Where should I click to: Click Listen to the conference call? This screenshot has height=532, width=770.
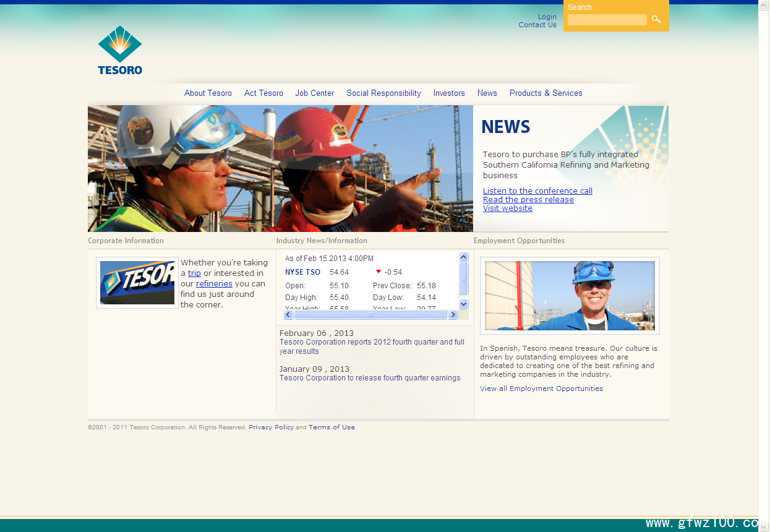[537, 191]
